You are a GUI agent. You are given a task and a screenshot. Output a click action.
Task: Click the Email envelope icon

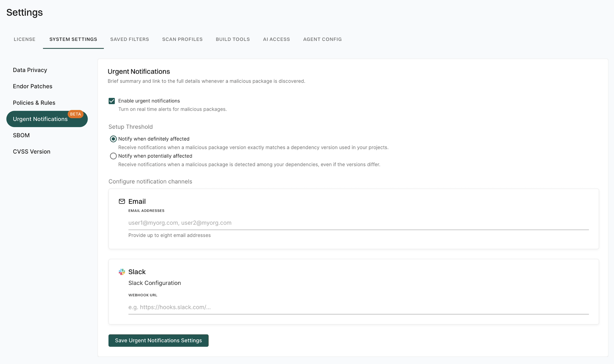pyautogui.click(x=122, y=201)
